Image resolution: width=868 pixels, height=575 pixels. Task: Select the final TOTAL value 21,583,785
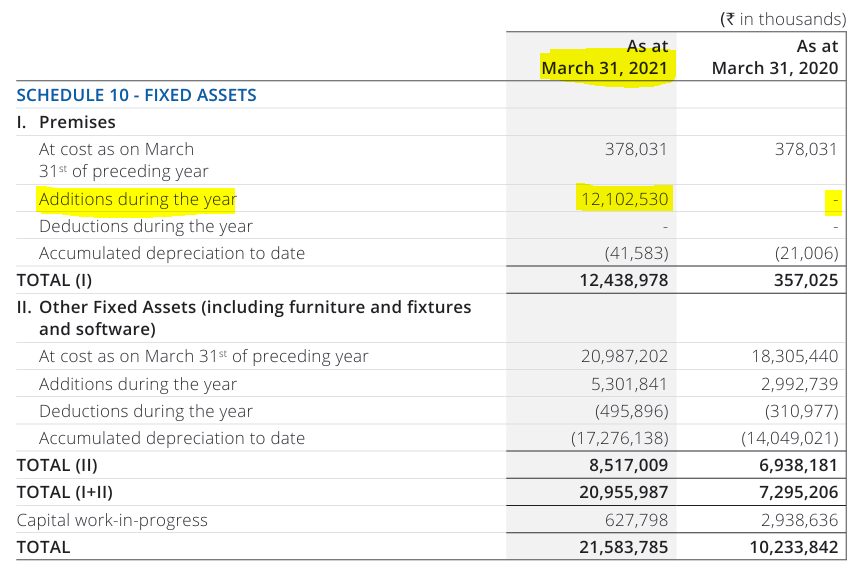(622, 547)
